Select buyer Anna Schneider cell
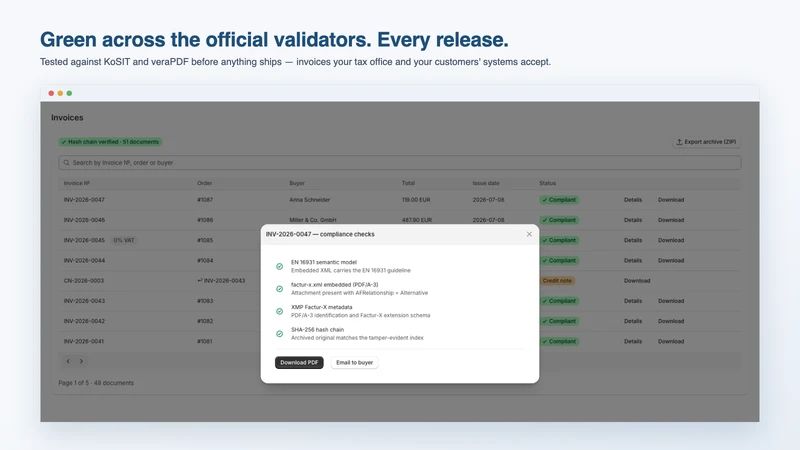Image resolution: width=800 pixels, height=450 pixels. [310, 200]
